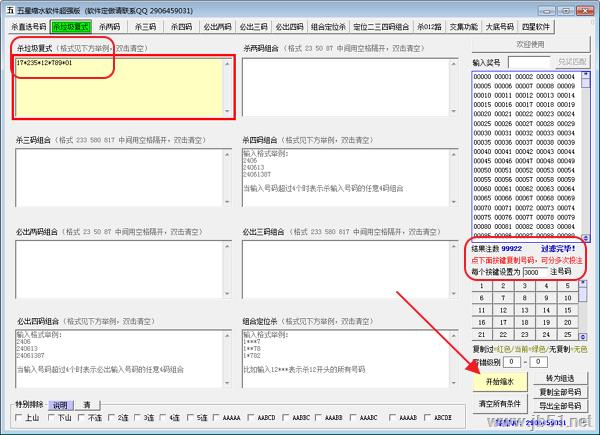
Task: Click 清空所有条件 to clear conditions
Action: (x=500, y=403)
